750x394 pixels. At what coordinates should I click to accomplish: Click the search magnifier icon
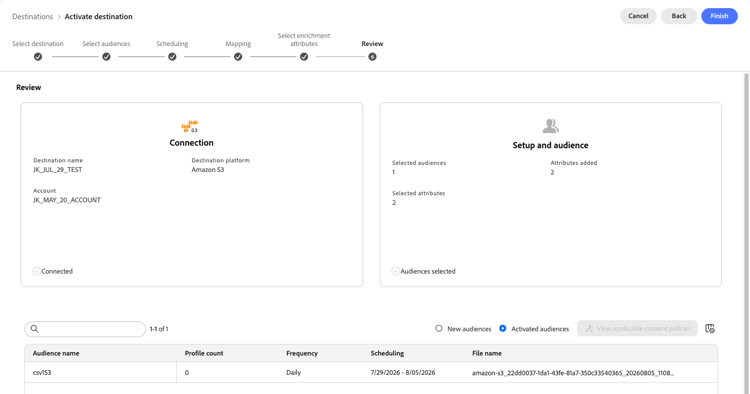tap(34, 328)
